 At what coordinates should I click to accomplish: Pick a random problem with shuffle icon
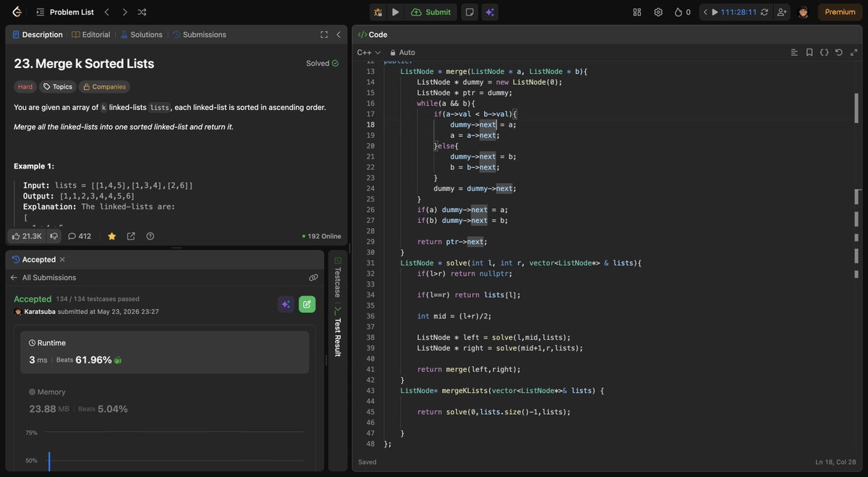pyautogui.click(x=142, y=12)
